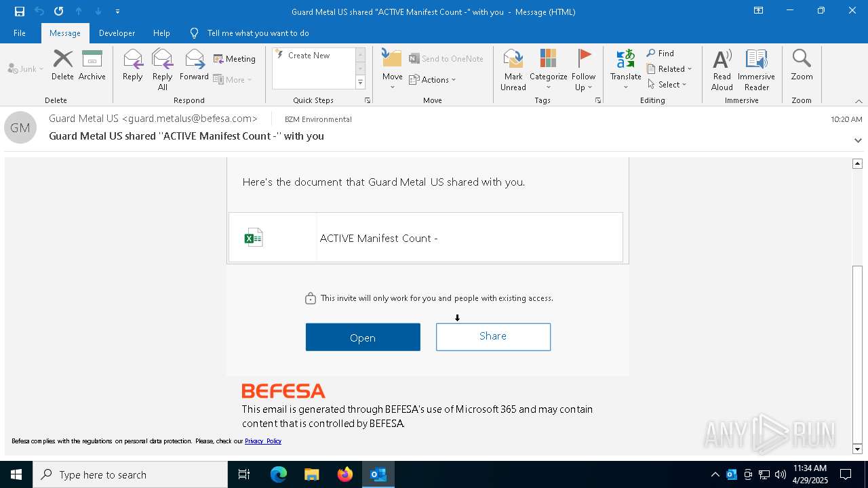Open the Actions dropdown
This screenshot has width=868, height=488.
[x=433, y=79]
